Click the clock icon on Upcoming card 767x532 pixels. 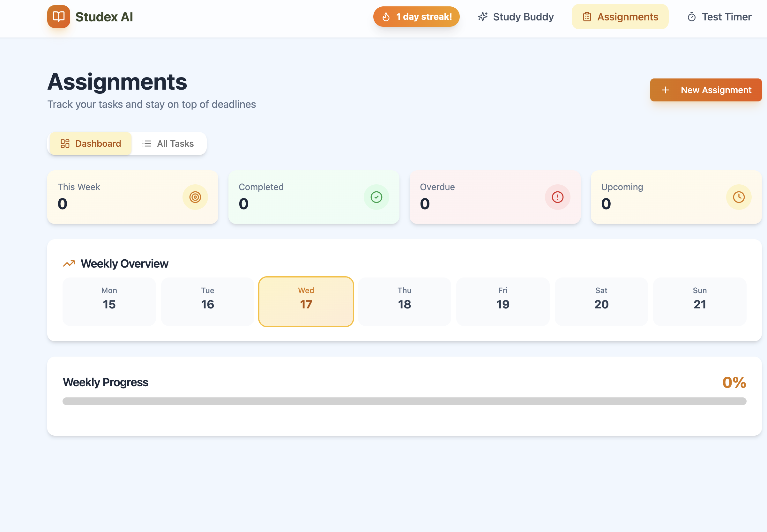pos(739,197)
